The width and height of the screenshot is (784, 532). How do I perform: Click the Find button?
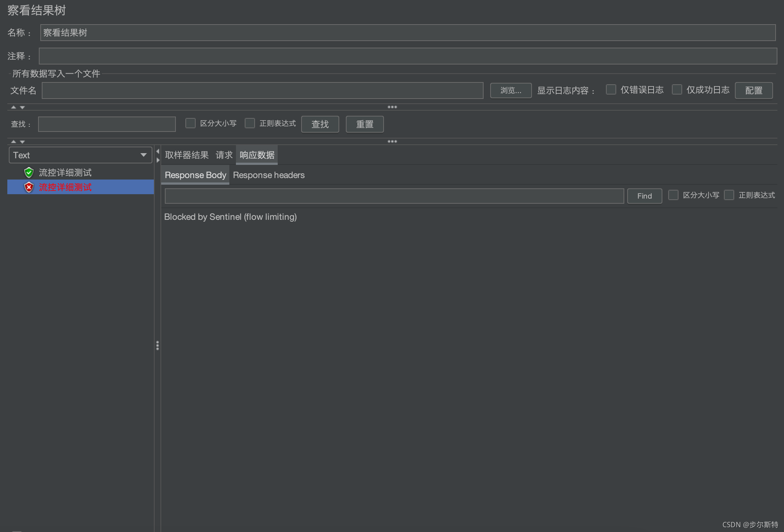pyautogui.click(x=644, y=196)
